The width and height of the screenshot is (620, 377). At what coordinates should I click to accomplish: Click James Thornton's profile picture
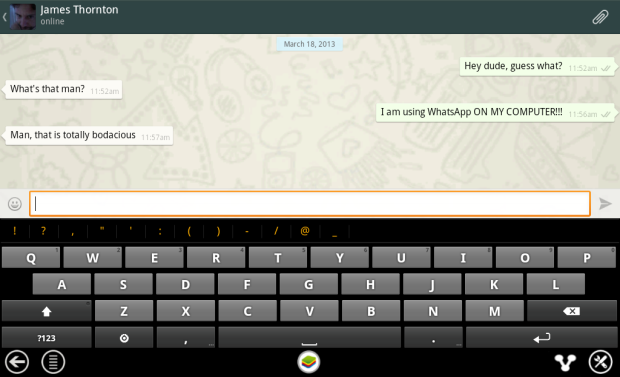(23, 17)
